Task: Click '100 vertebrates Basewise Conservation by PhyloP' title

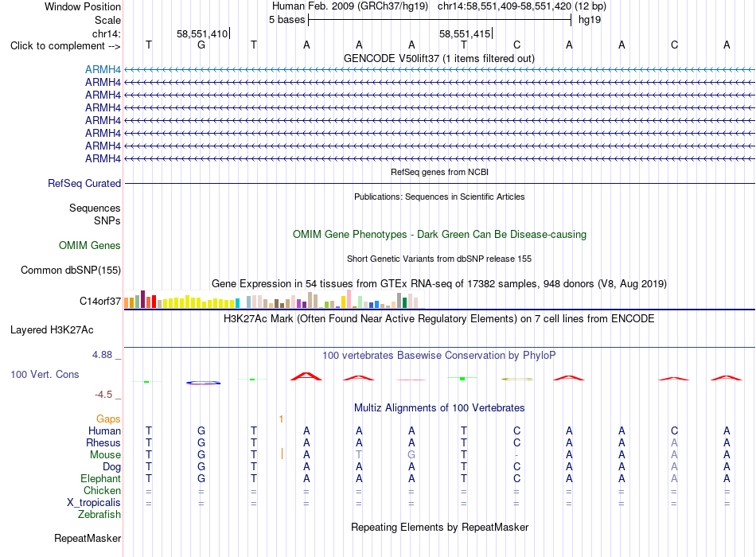Action: (439, 356)
